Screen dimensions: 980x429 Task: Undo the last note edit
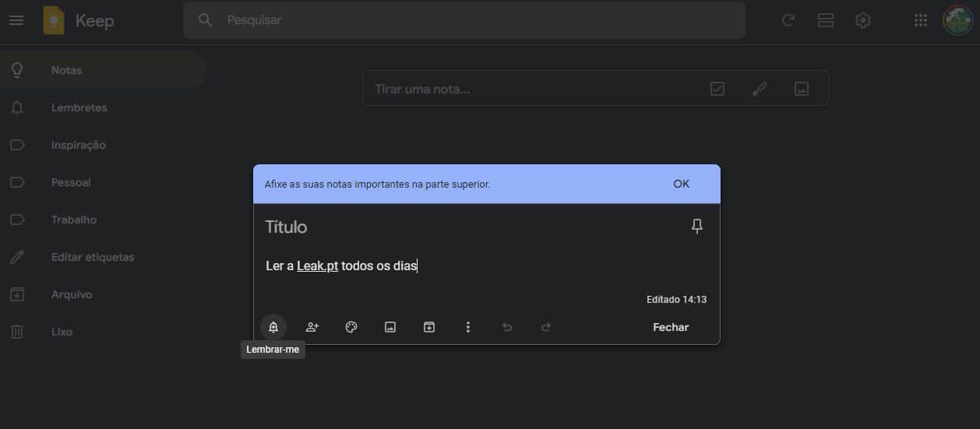(x=507, y=327)
